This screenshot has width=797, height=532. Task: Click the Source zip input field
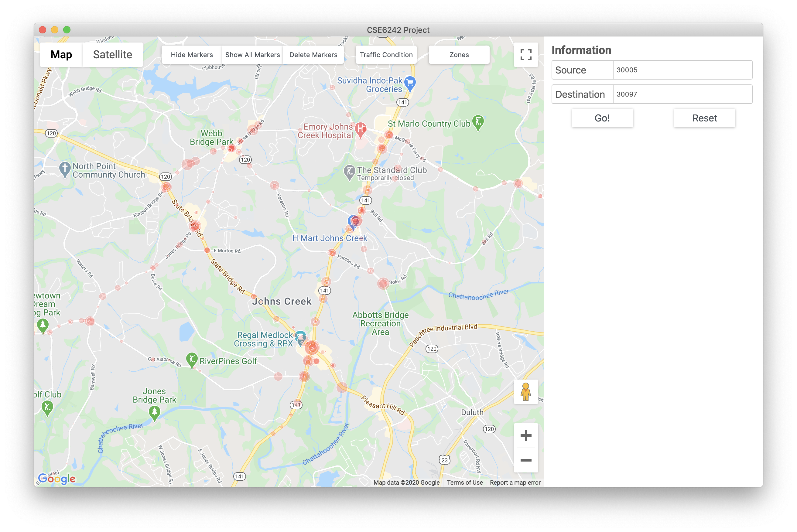coord(682,70)
